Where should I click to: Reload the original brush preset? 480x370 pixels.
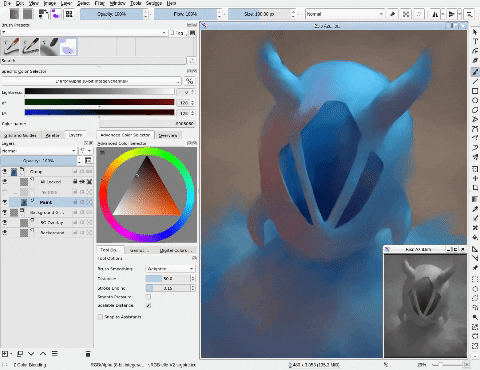coord(419,14)
